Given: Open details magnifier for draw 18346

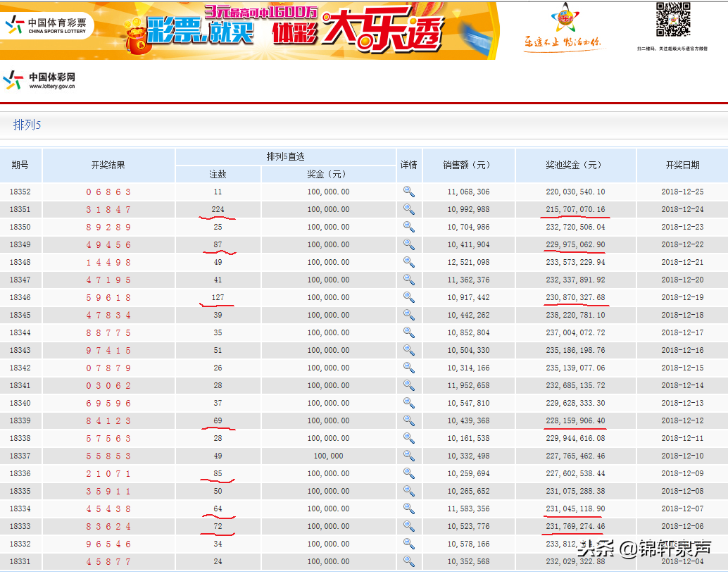Looking at the screenshot, I should coord(408,297).
